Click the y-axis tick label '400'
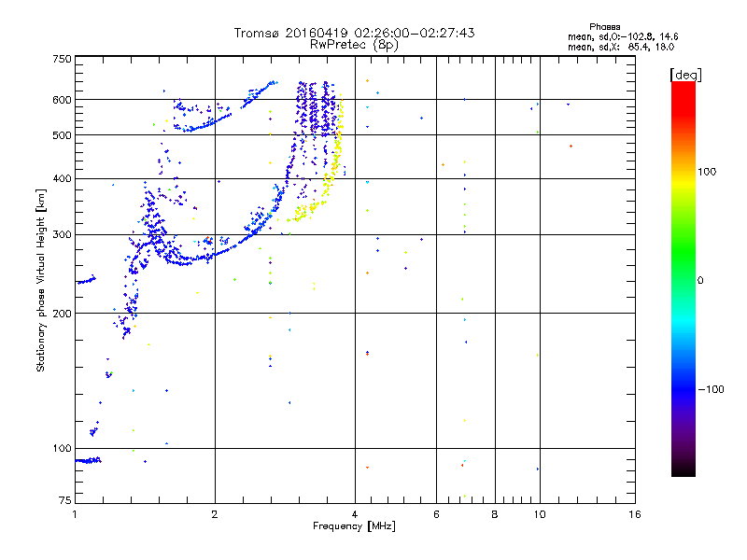Screen dimensions: 747x560 (62, 179)
